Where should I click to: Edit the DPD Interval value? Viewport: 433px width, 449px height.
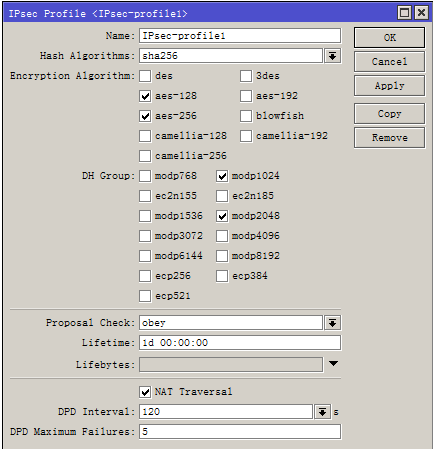click(226, 412)
